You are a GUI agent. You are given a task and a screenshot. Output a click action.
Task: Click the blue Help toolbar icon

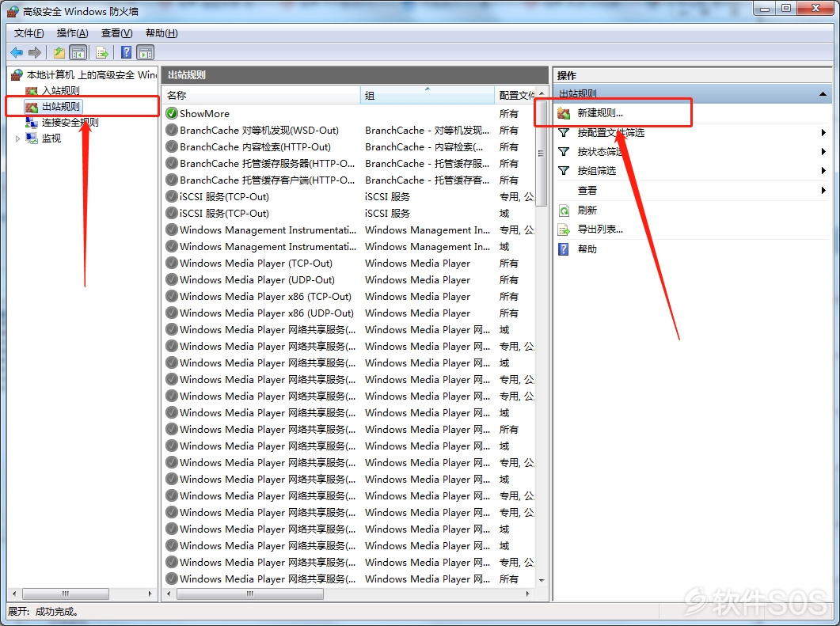point(127,52)
